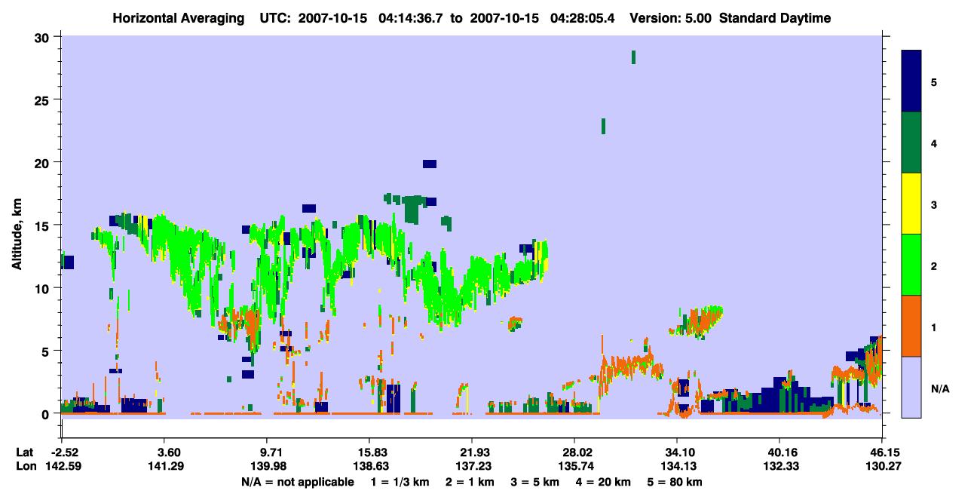Click the lavender N/A colorbar segment

coord(911,386)
